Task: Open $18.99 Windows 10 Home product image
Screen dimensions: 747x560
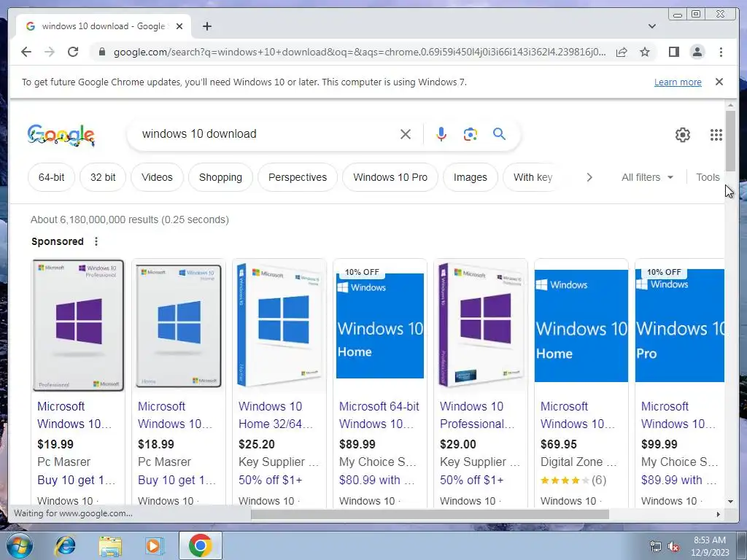Action: coord(179,325)
